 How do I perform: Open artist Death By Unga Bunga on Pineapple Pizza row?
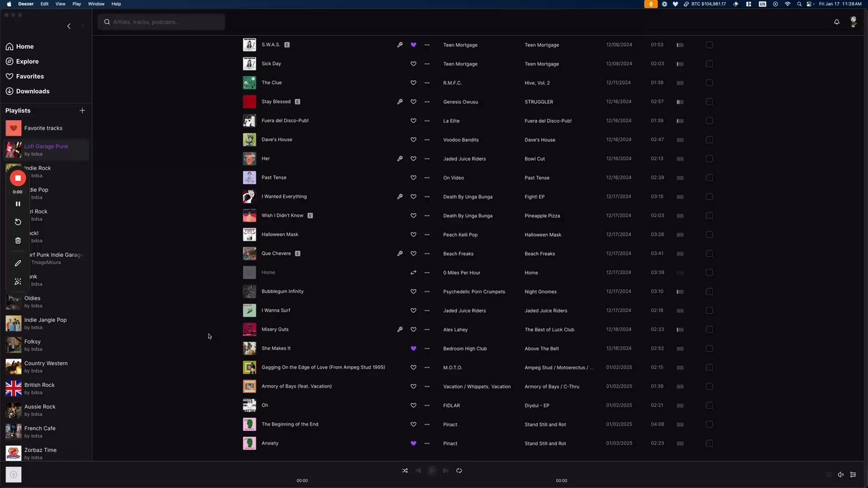click(468, 216)
